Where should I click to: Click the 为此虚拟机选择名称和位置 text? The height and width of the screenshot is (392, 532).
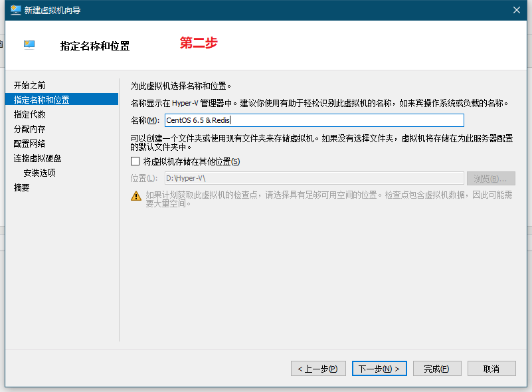tap(181, 86)
